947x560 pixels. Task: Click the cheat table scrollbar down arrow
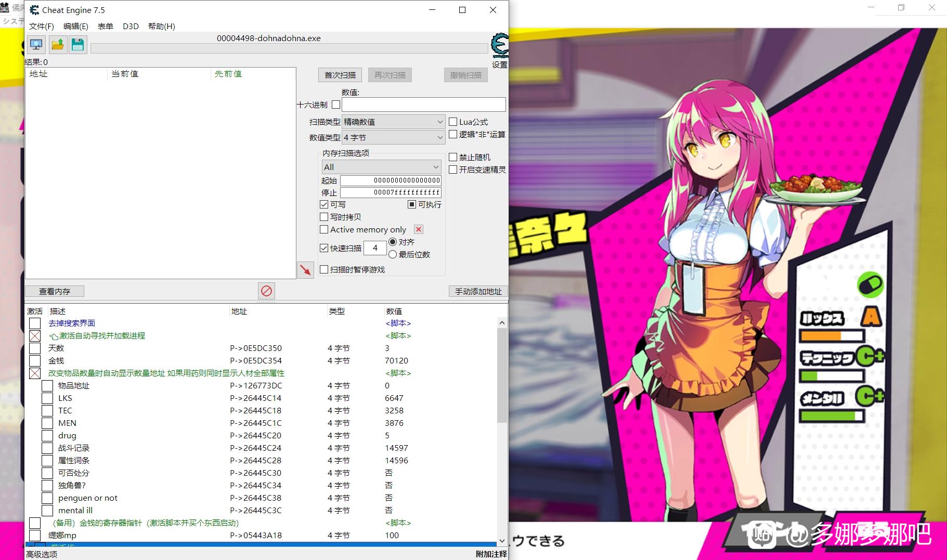tap(502, 540)
